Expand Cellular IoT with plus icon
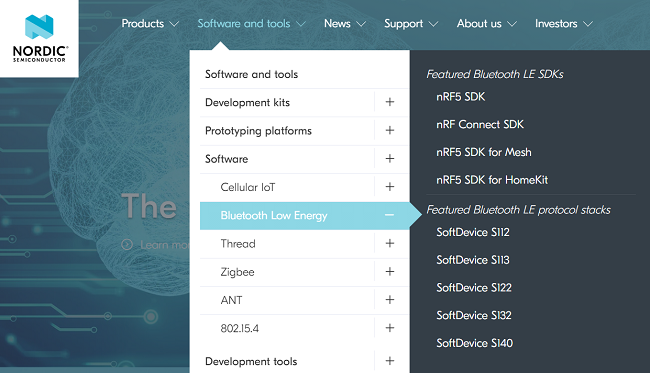Viewport: 650px width, 373px height. pyautogui.click(x=390, y=187)
